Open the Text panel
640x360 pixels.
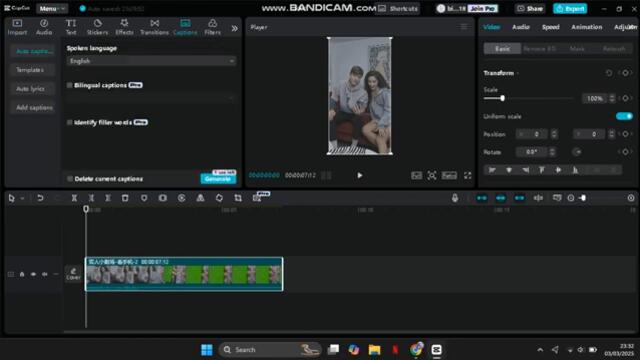coord(71,27)
